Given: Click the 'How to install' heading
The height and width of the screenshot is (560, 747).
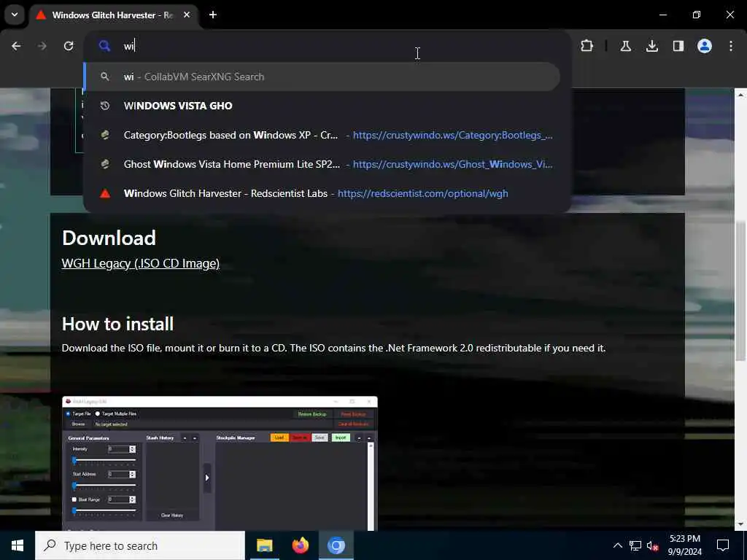Looking at the screenshot, I should tap(117, 324).
